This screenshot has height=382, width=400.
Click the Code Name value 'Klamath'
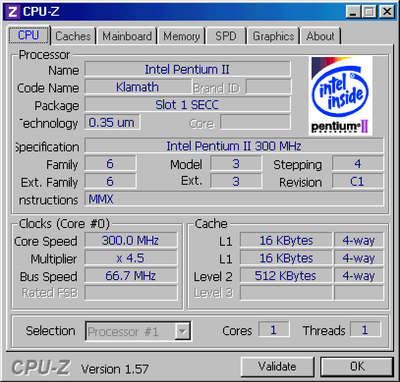138,87
